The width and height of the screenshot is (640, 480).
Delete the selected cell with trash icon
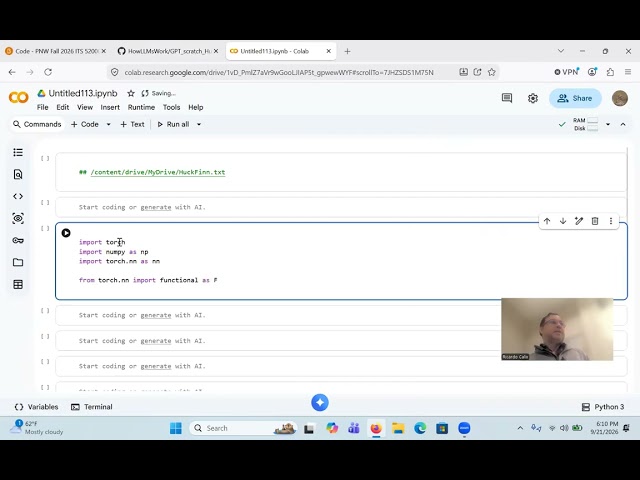[x=595, y=221]
